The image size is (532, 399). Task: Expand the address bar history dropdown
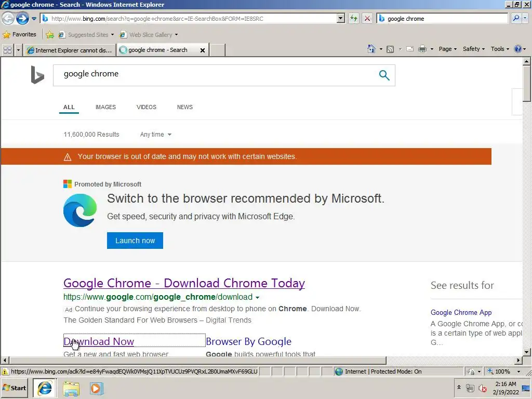click(x=341, y=19)
